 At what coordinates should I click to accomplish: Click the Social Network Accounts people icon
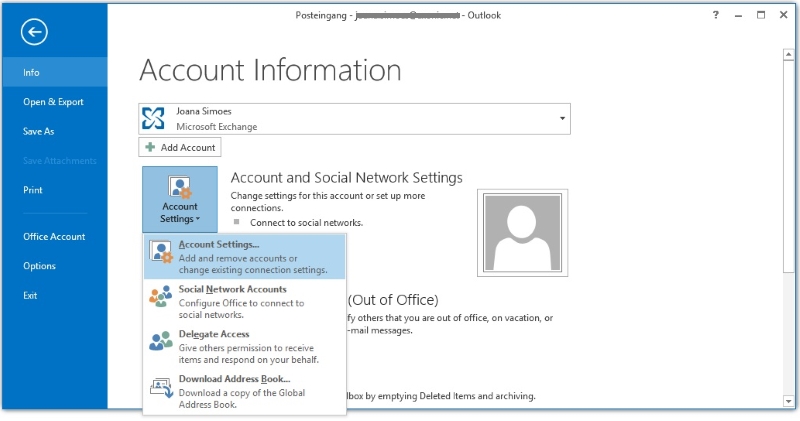click(161, 296)
